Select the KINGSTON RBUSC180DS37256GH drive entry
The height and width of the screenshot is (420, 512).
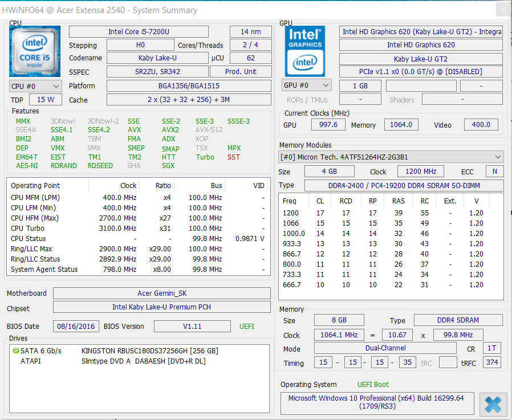pos(149,351)
